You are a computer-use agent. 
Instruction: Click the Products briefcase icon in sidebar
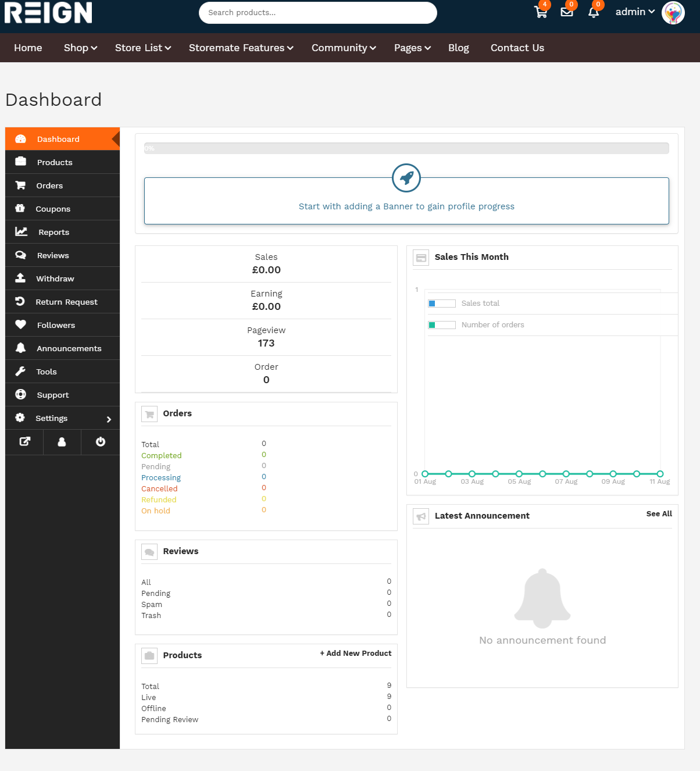click(21, 162)
